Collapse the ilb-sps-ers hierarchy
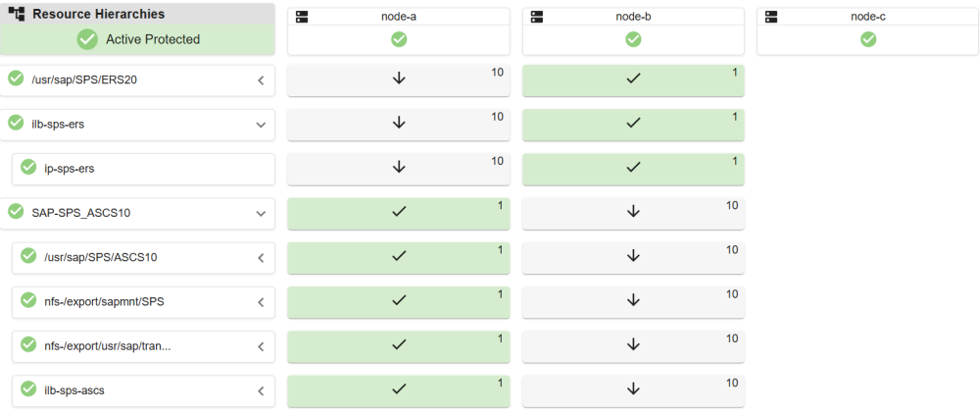The height and width of the screenshot is (414, 980). click(x=261, y=124)
